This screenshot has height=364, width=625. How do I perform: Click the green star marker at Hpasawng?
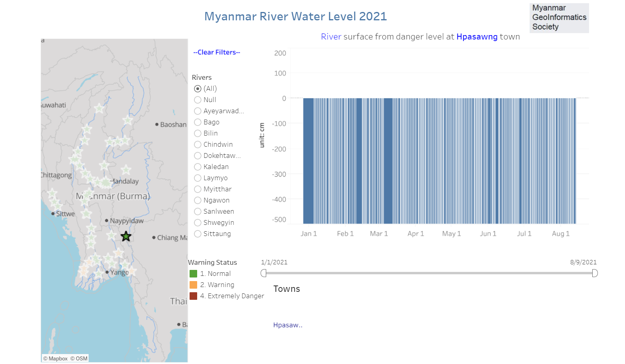click(x=126, y=236)
